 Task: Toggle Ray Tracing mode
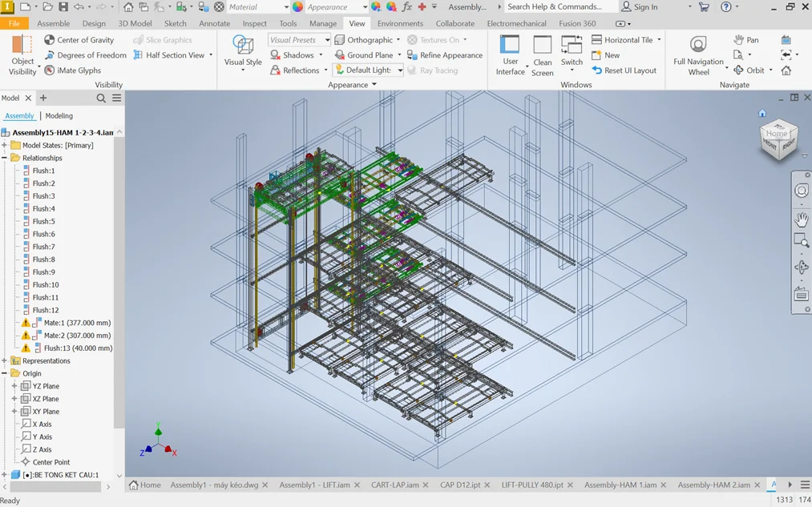point(432,70)
